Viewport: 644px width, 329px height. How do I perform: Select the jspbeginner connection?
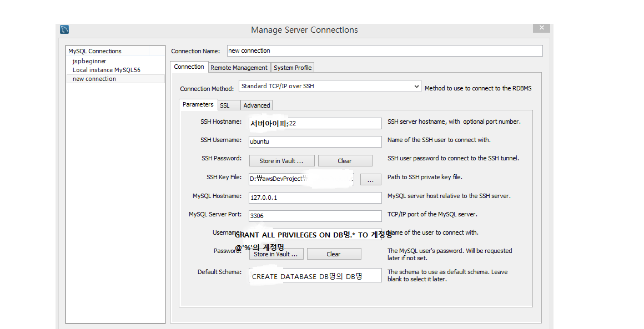pyautogui.click(x=89, y=61)
